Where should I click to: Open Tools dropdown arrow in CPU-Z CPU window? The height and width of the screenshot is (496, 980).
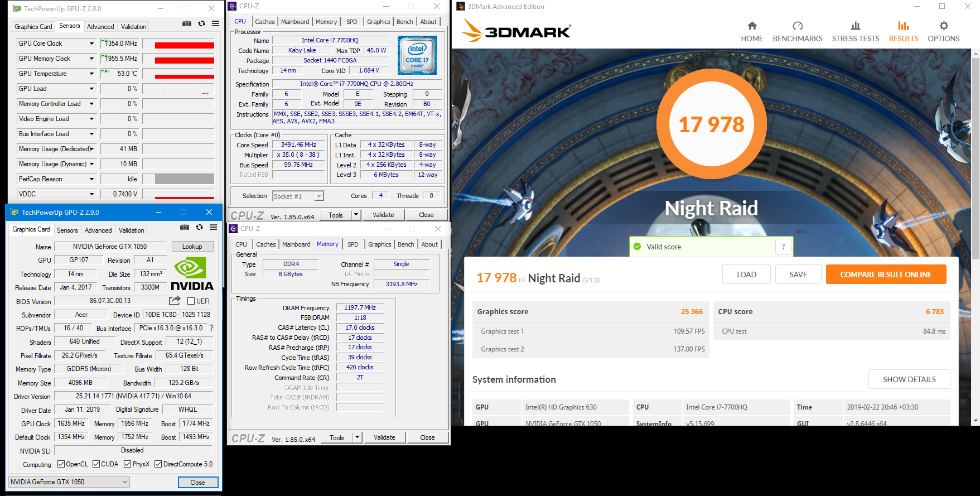tap(356, 215)
